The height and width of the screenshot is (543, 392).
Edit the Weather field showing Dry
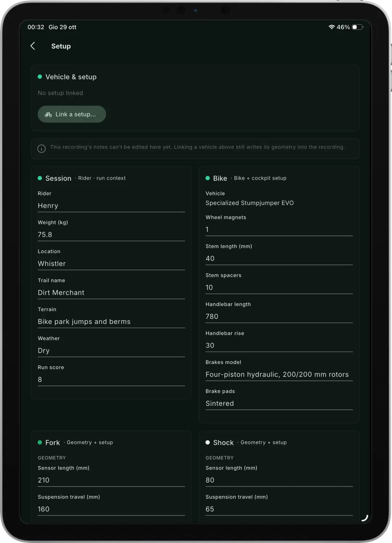click(x=111, y=351)
